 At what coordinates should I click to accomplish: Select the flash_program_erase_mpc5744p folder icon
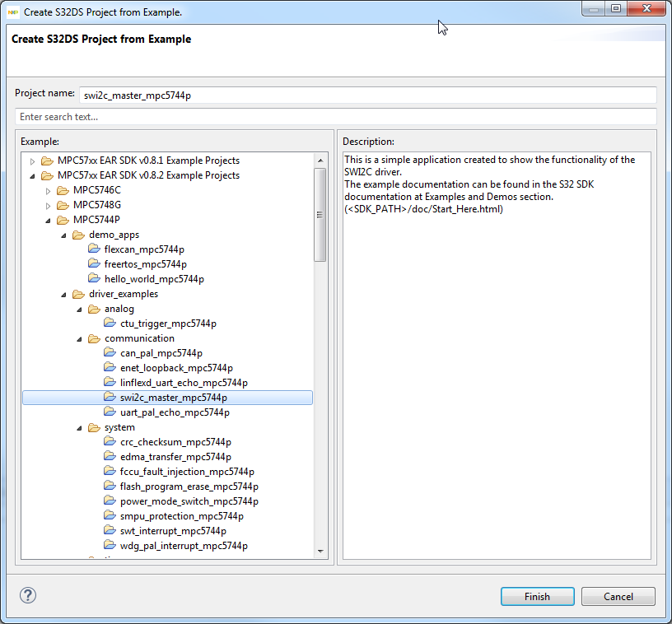pos(110,486)
